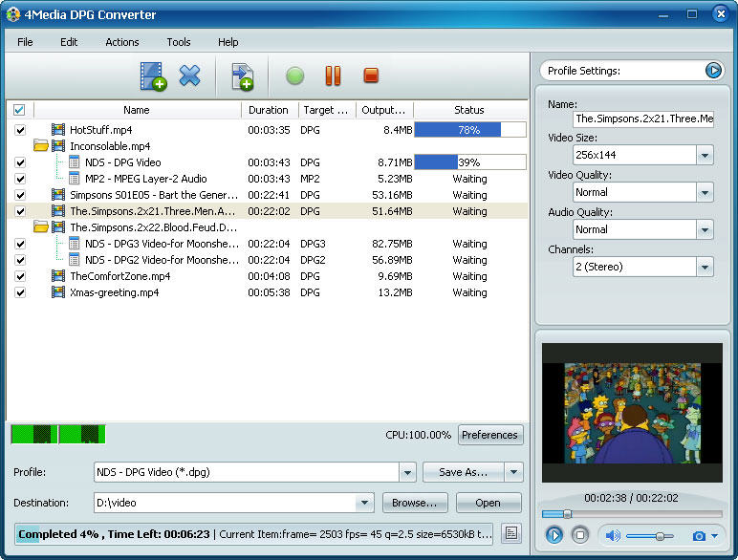738x560 pixels.
Task: Click the Preferences button
Action: coord(490,435)
